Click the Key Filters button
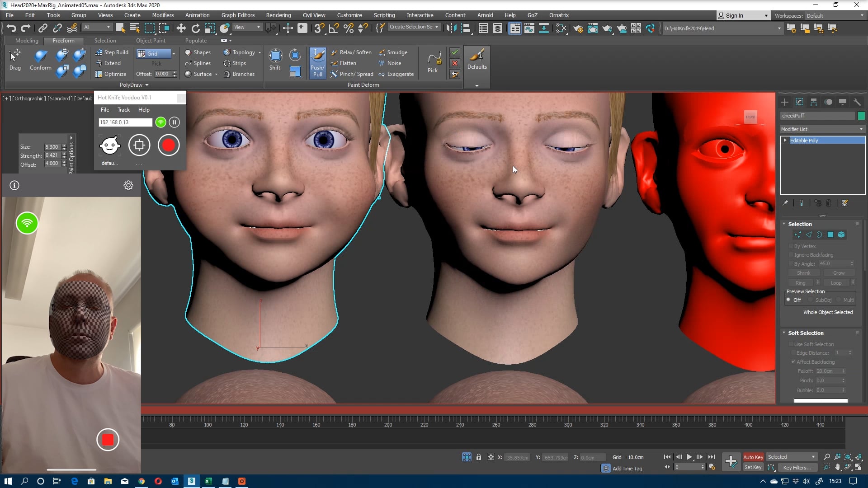 797,467
